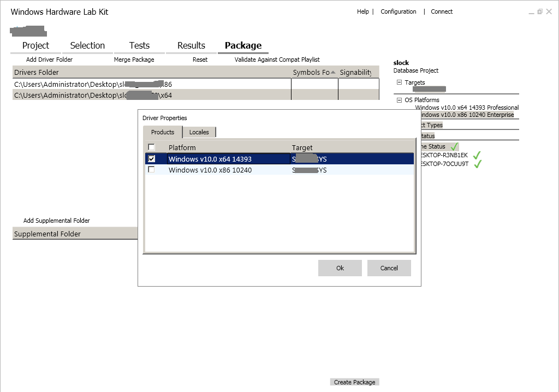
Task: Click Merge Package
Action: [134, 60]
